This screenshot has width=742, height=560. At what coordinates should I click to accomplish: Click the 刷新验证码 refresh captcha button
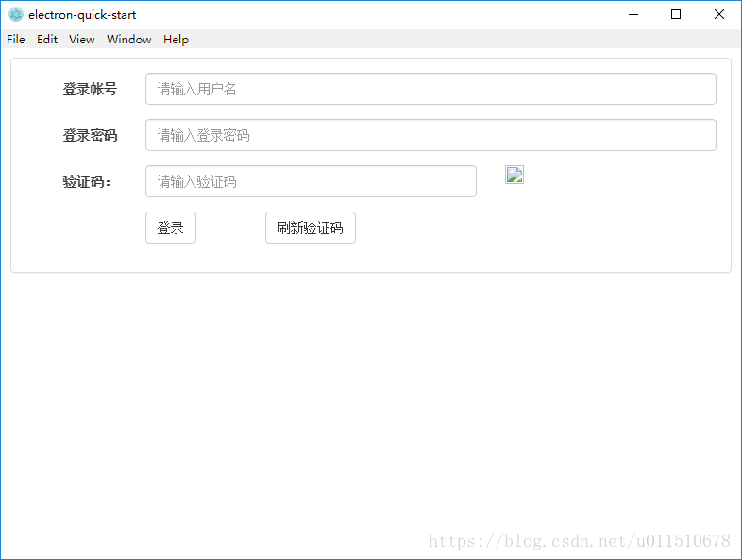pyautogui.click(x=311, y=228)
